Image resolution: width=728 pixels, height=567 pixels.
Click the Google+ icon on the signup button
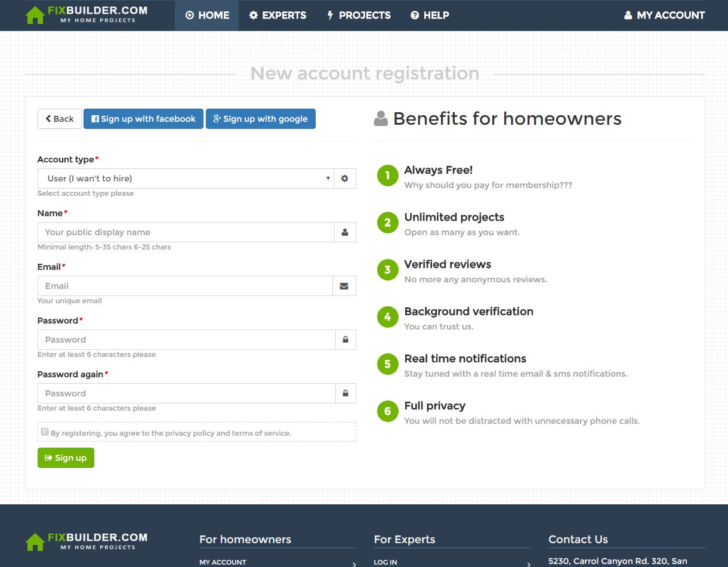217,119
